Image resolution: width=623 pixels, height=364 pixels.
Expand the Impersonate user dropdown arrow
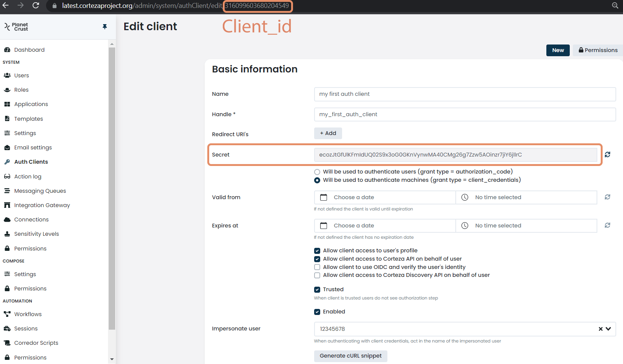[608, 329]
